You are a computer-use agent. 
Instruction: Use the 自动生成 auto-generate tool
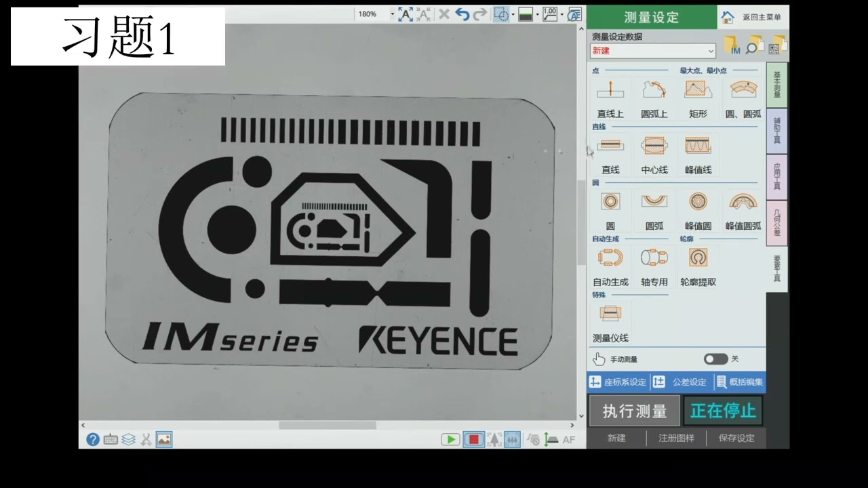(610, 266)
